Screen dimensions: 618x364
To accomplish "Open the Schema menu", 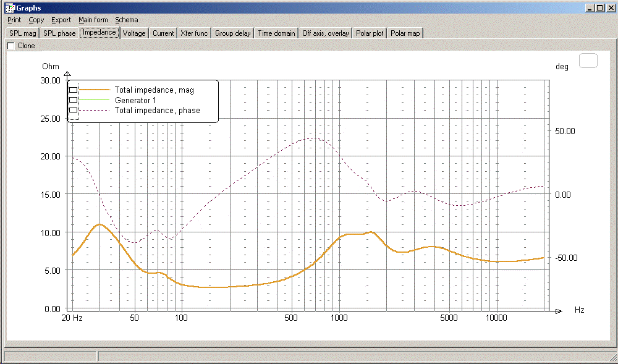I will (127, 20).
